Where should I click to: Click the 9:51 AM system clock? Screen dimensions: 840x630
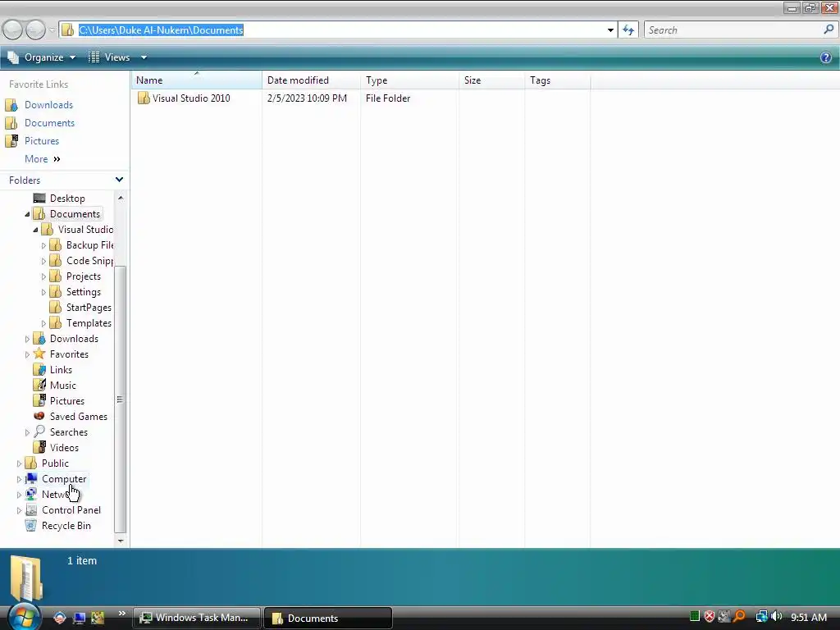click(808, 617)
